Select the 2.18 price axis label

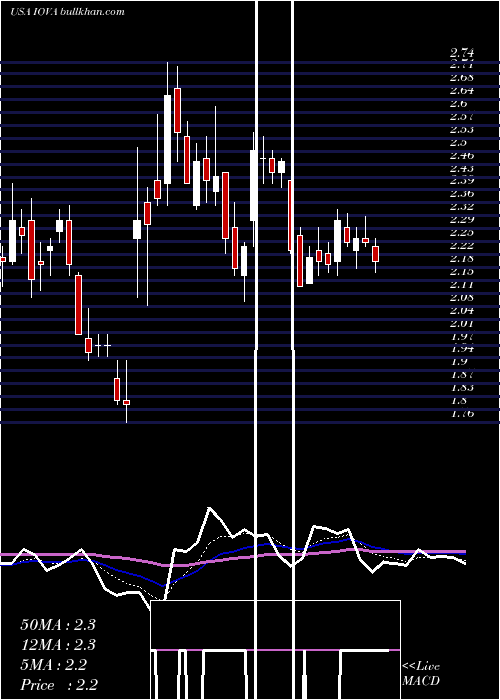[x=462, y=258]
